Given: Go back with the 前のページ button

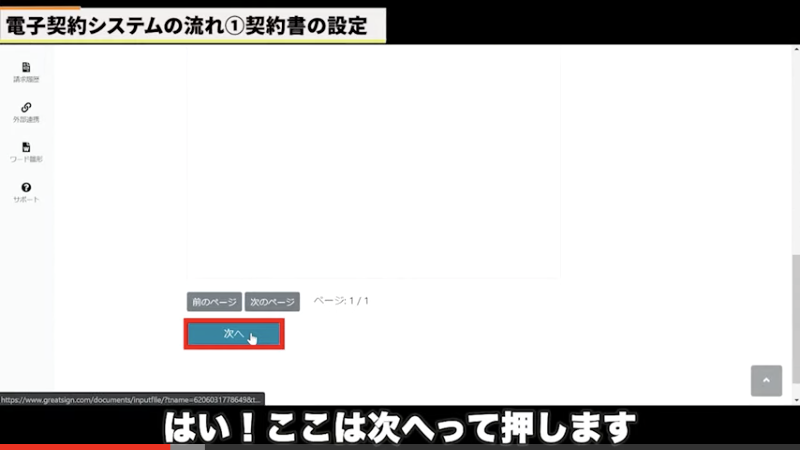Looking at the screenshot, I should click(x=214, y=301).
